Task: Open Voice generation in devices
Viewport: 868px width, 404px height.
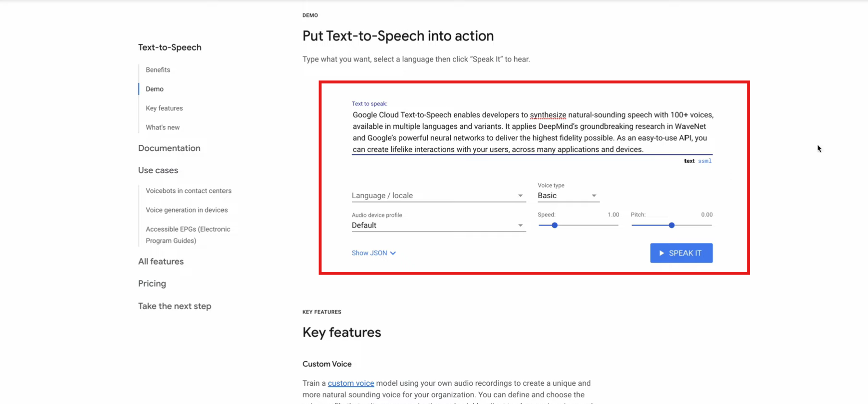Action: (x=187, y=210)
